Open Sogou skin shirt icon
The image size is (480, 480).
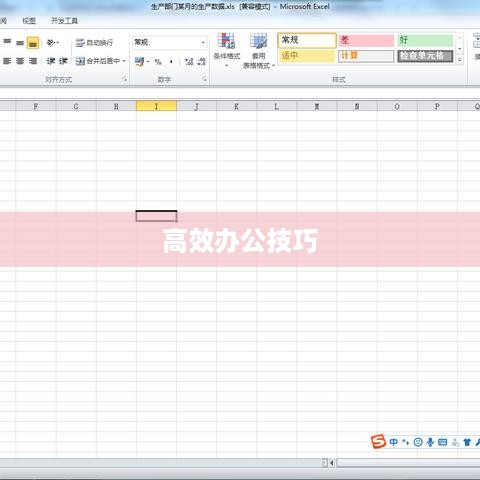[x=467, y=442]
